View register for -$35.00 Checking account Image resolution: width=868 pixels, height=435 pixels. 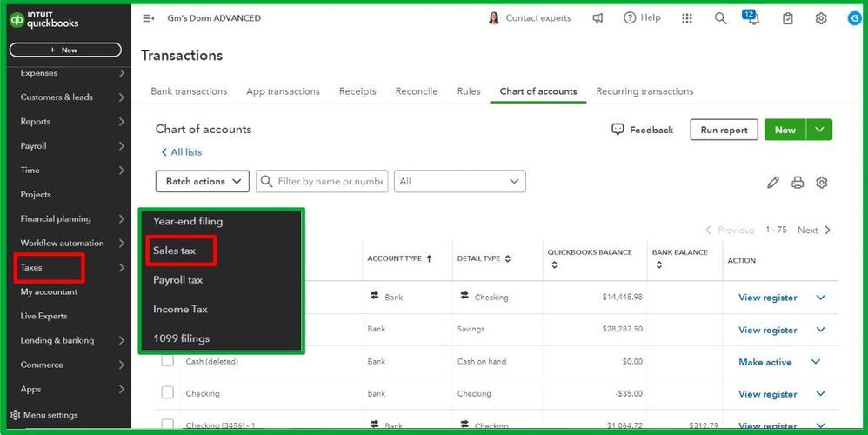coord(768,394)
